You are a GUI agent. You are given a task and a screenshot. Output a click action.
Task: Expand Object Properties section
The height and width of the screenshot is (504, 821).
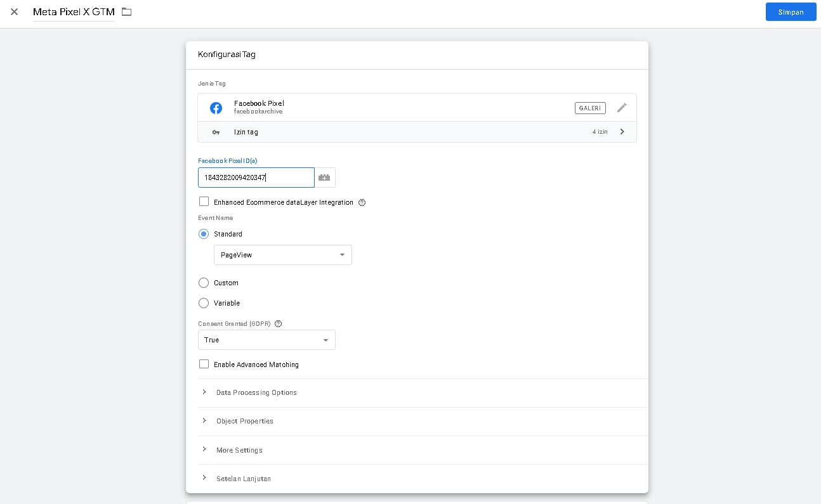point(423,421)
